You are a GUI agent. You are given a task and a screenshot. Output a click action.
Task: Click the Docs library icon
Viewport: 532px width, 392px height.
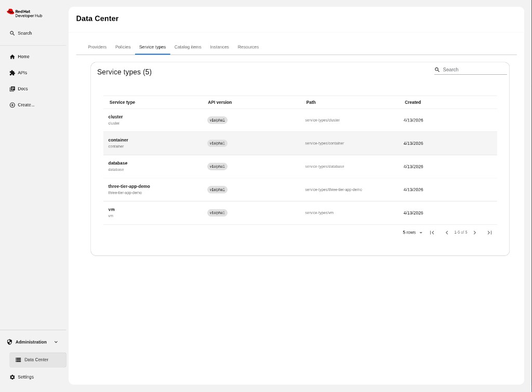tap(12, 89)
